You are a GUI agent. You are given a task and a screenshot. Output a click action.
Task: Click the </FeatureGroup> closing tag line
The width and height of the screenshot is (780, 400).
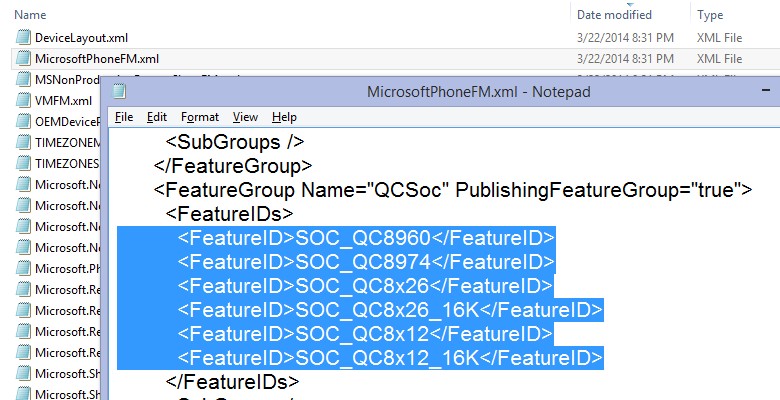[233, 166]
